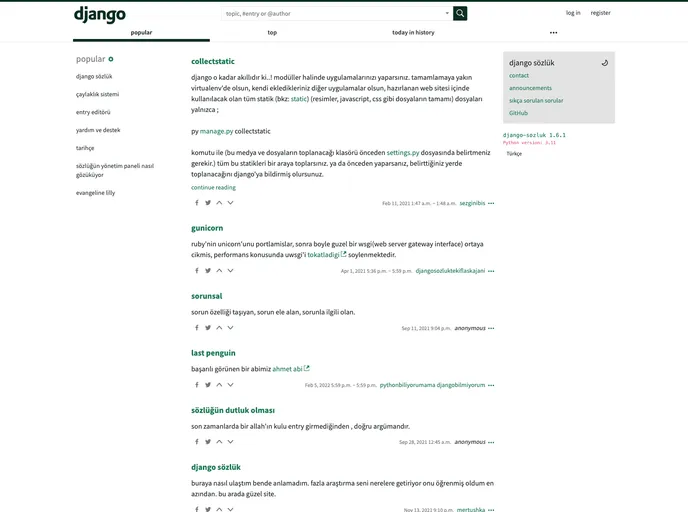The height and width of the screenshot is (512, 688).
Task: Open the sorunsal entry title
Action: coord(207,296)
